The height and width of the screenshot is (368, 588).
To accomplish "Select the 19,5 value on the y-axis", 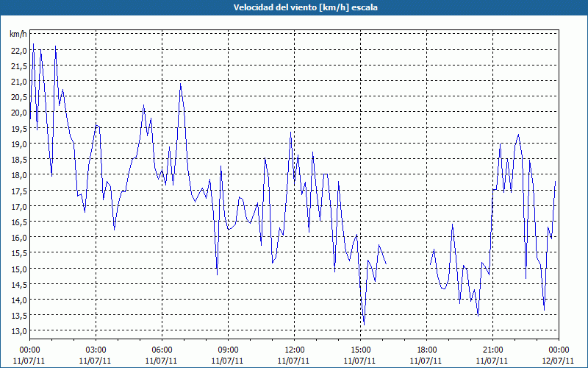I will pos(19,128).
